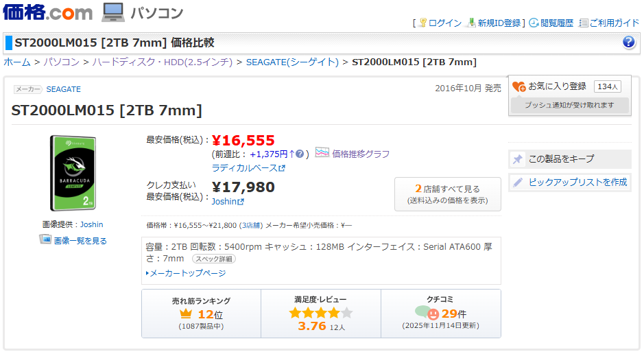Screen dimensions: 644x352
Task: Open the price trend graph icon
Action: [x=322, y=153]
